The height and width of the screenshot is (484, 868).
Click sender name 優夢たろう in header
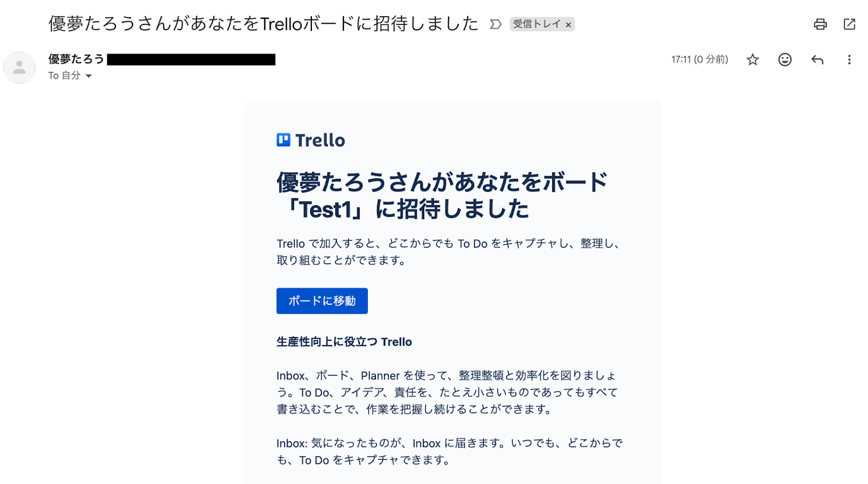[x=76, y=59]
